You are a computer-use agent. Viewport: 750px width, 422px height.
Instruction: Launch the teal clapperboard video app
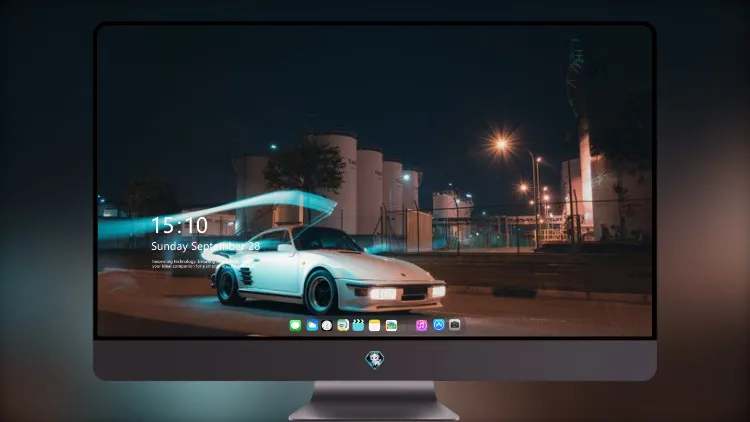[x=358, y=326]
